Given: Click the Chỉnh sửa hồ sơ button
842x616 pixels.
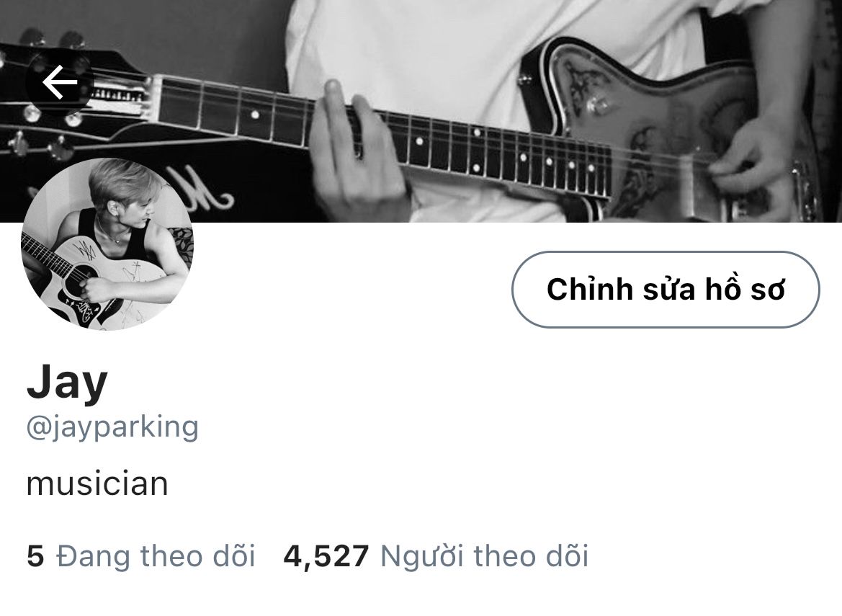Looking at the screenshot, I should [x=666, y=289].
